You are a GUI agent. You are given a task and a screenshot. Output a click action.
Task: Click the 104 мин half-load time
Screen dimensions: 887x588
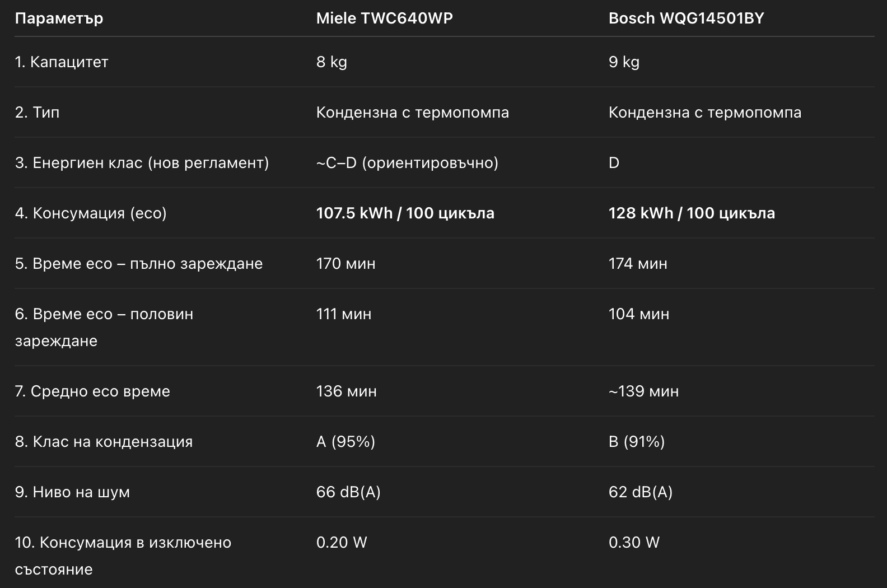pos(639,314)
